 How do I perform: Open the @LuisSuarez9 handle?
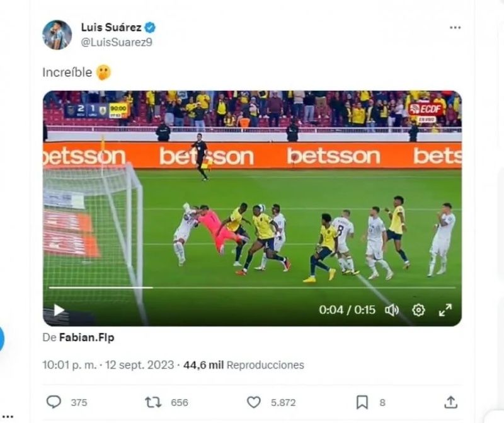117,42
